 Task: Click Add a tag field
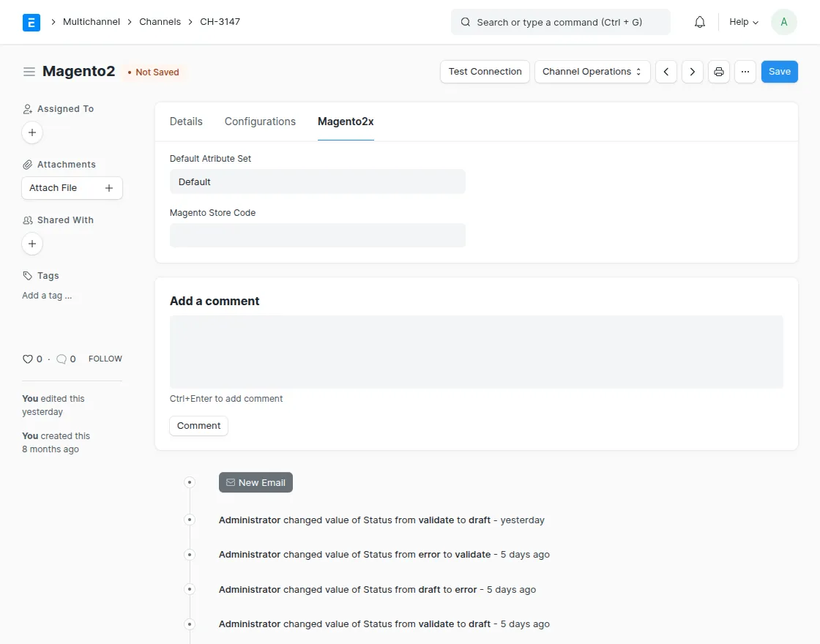pos(47,296)
